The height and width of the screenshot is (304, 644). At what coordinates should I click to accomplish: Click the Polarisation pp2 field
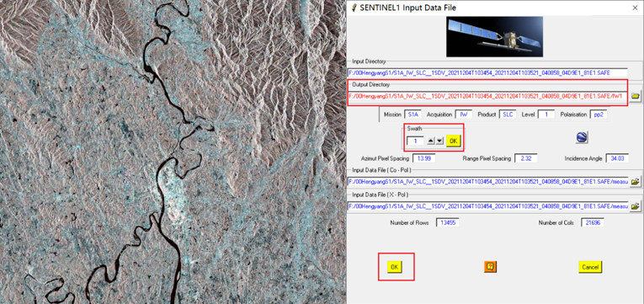pos(598,115)
